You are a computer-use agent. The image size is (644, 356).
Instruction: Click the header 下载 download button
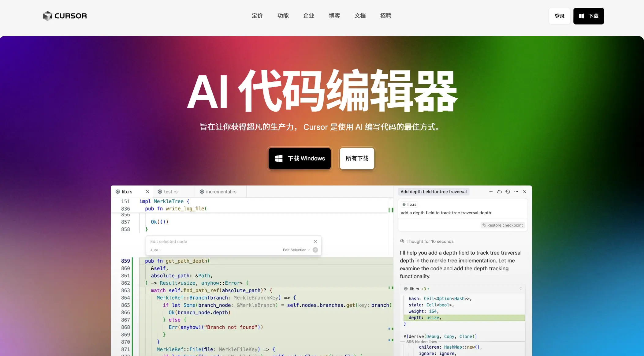click(589, 16)
